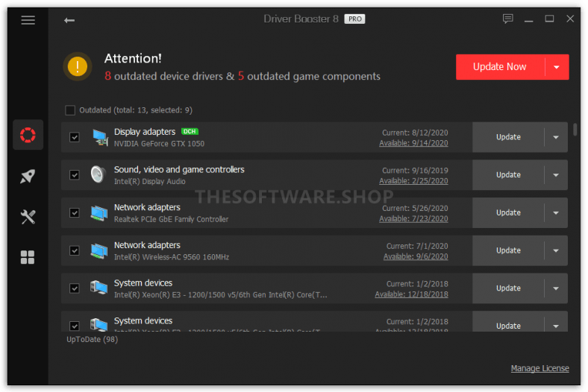This screenshot has height=392, width=588.
Task: Open the Available: 2/25/2020 link
Action: click(413, 181)
